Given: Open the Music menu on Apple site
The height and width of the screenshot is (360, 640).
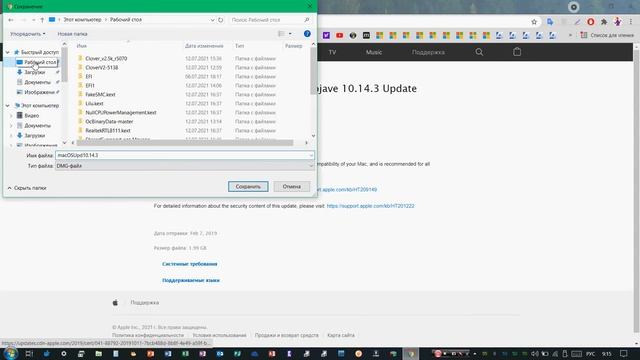Looking at the screenshot, I should (373, 52).
